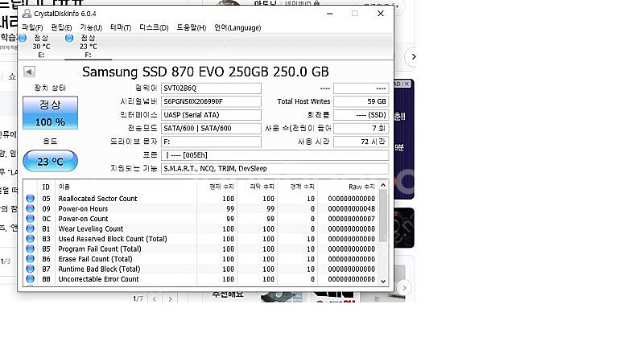The image size is (644, 362).
Task: Select the Power-on Count attribute name
Action: (x=83, y=219)
